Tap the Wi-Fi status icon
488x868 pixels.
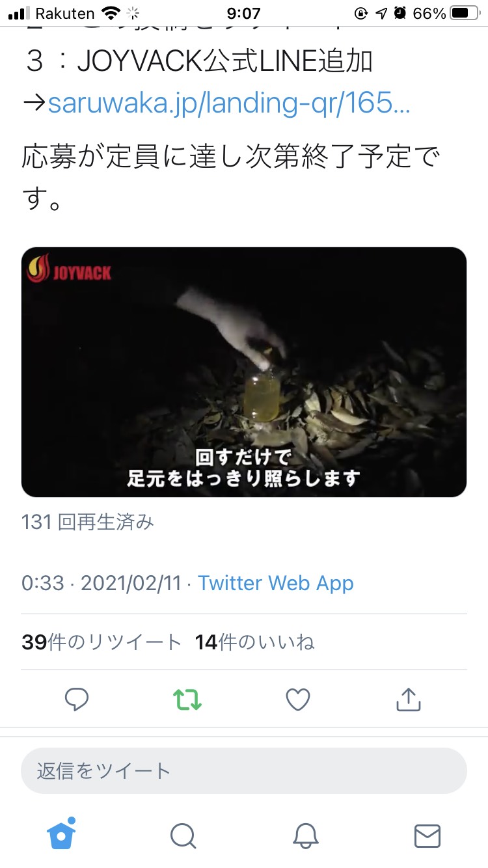pyautogui.click(x=111, y=13)
